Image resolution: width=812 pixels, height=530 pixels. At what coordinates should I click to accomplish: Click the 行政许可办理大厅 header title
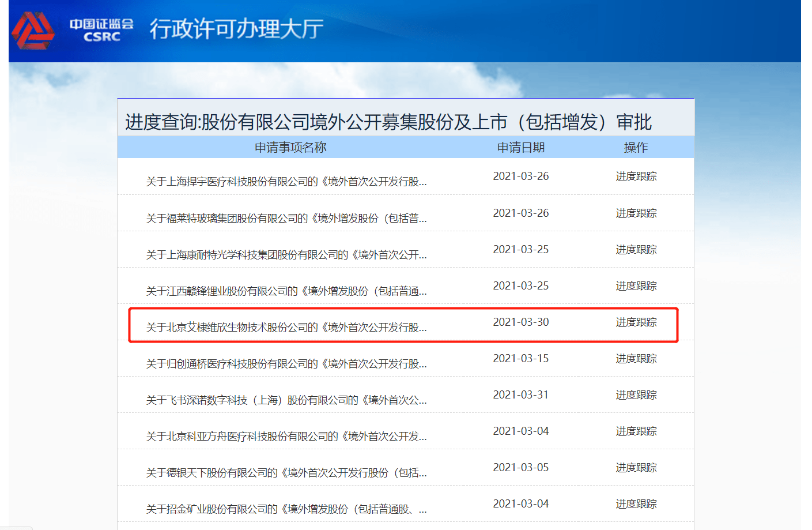pyautogui.click(x=237, y=29)
